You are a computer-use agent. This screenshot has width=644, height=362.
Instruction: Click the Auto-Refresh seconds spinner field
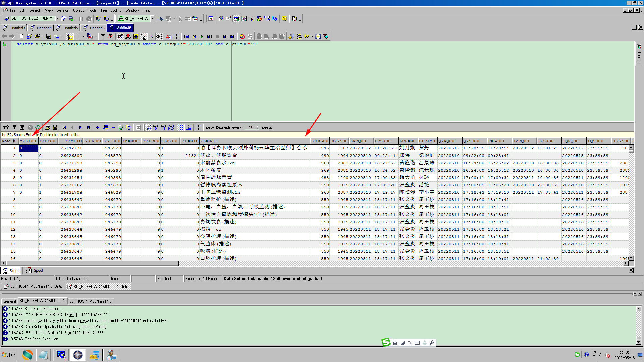point(251,127)
